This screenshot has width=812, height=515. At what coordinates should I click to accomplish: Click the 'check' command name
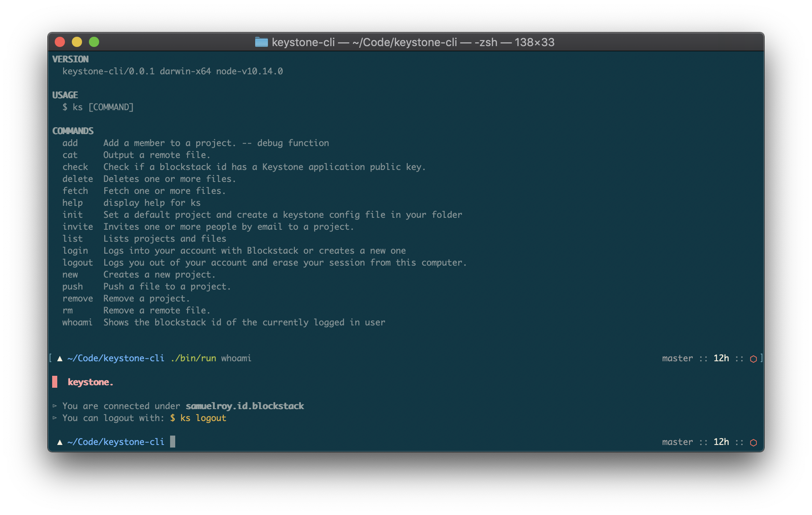point(75,167)
